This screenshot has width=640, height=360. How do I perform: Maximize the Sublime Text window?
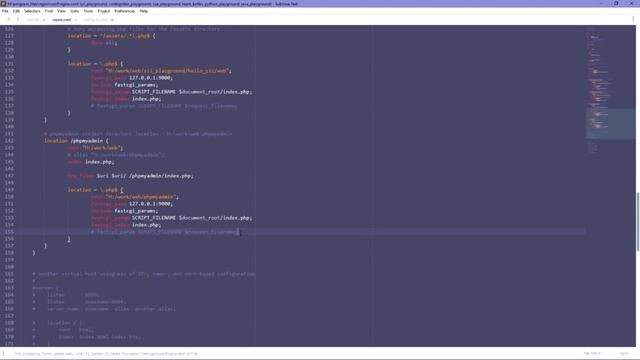[x=616, y=3]
